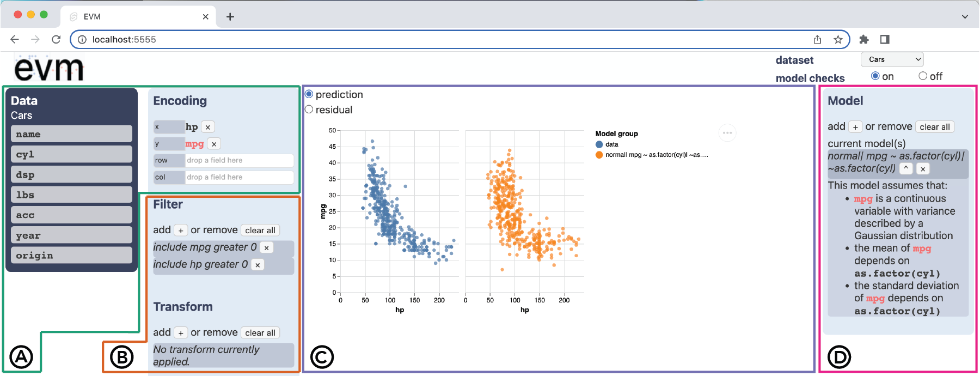Click the evm logo
The height and width of the screenshot is (376, 980).
click(x=49, y=68)
